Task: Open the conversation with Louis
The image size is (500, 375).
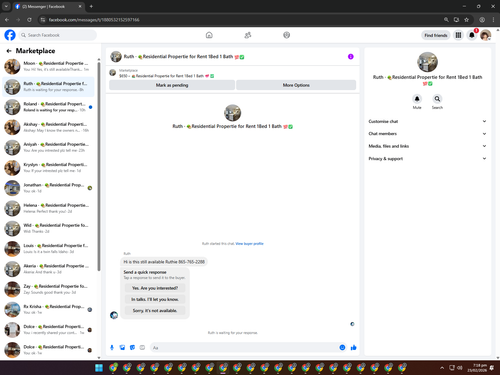Action: pyautogui.click(x=48, y=249)
